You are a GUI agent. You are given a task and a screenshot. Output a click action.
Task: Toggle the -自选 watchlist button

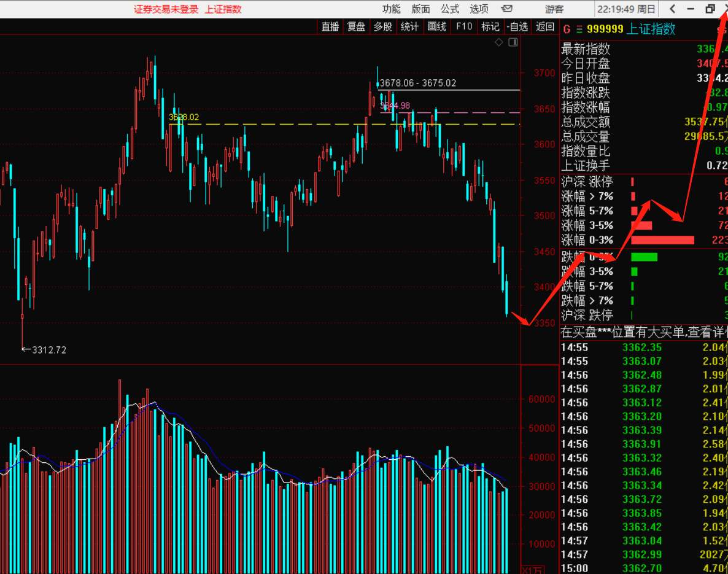point(517,26)
